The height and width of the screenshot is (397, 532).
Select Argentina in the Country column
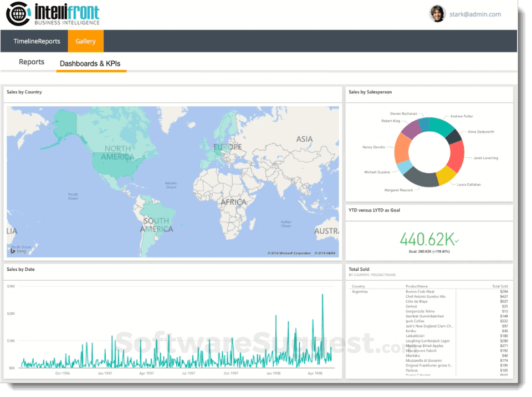coord(360,291)
